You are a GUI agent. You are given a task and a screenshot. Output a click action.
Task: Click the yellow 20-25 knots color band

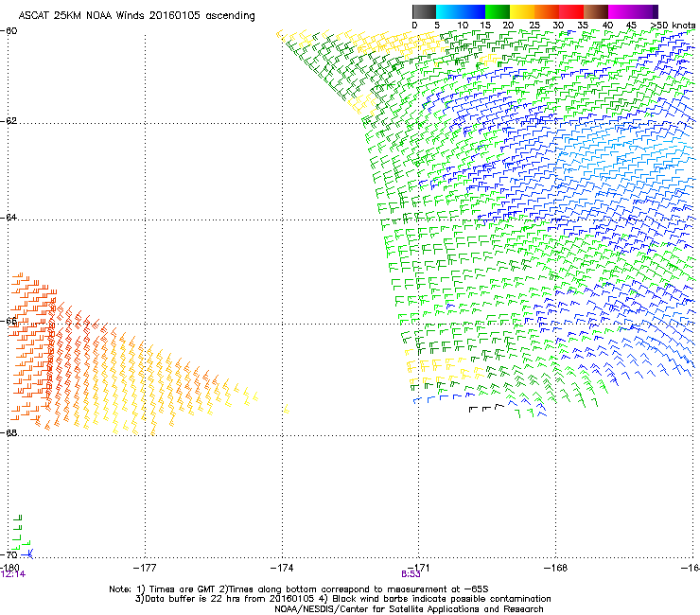pyautogui.click(x=522, y=11)
